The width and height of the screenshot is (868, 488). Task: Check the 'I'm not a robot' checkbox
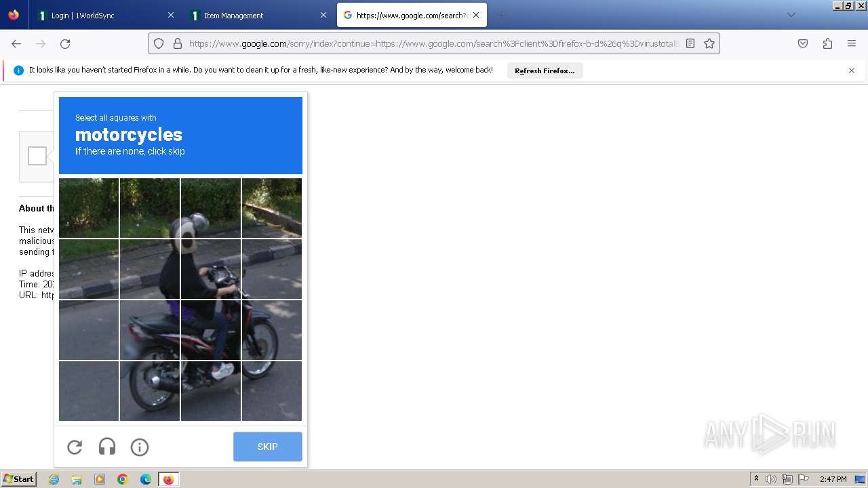tap(37, 156)
